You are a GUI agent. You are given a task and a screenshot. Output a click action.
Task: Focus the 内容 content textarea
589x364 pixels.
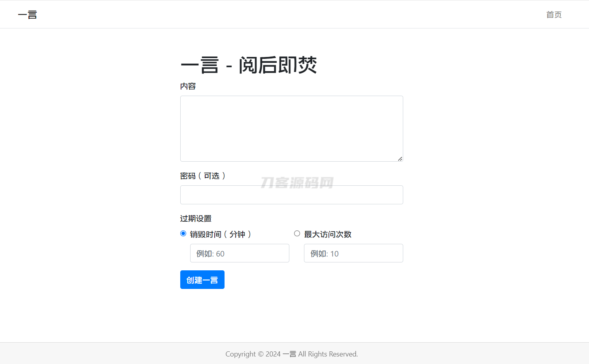point(291,128)
